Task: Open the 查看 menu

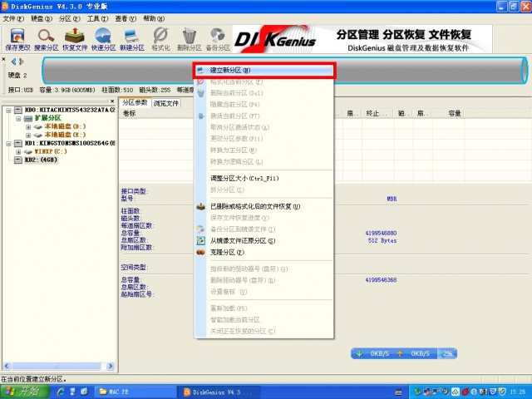Action: [126, 18]
